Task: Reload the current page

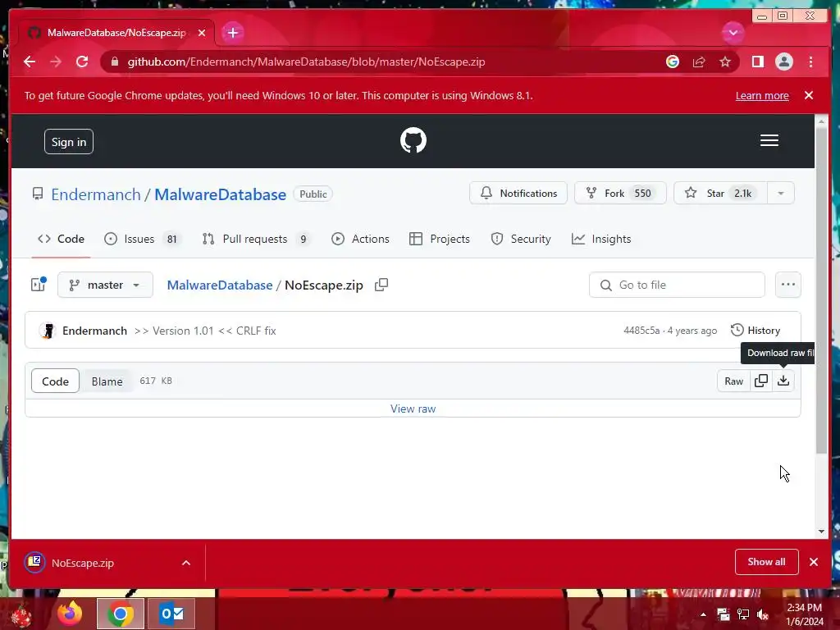Action: coord(82,62)
